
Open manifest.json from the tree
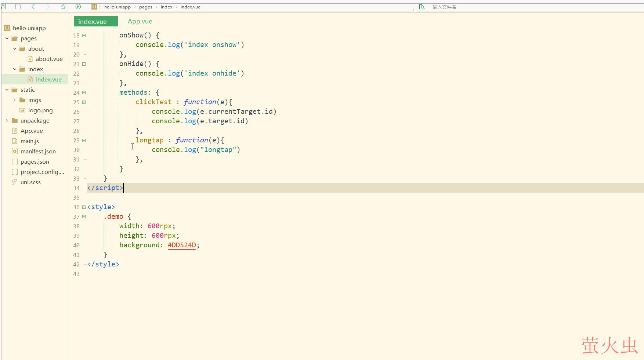point(38,151)
